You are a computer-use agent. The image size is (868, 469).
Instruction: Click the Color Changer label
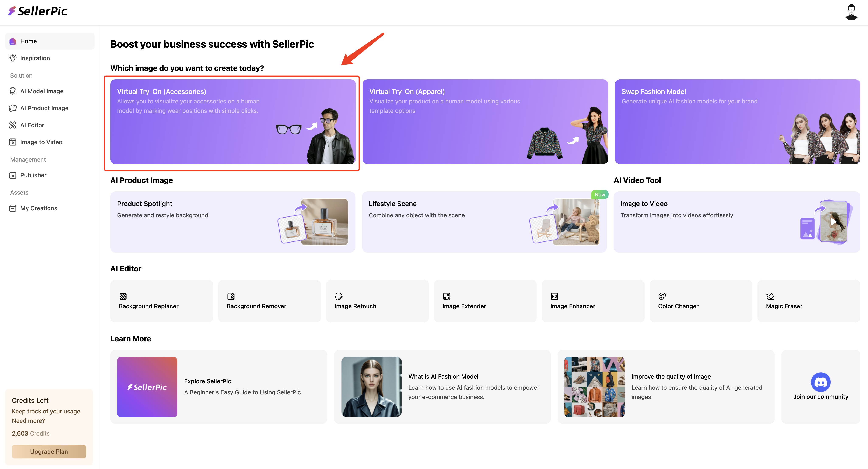(678, 306)
